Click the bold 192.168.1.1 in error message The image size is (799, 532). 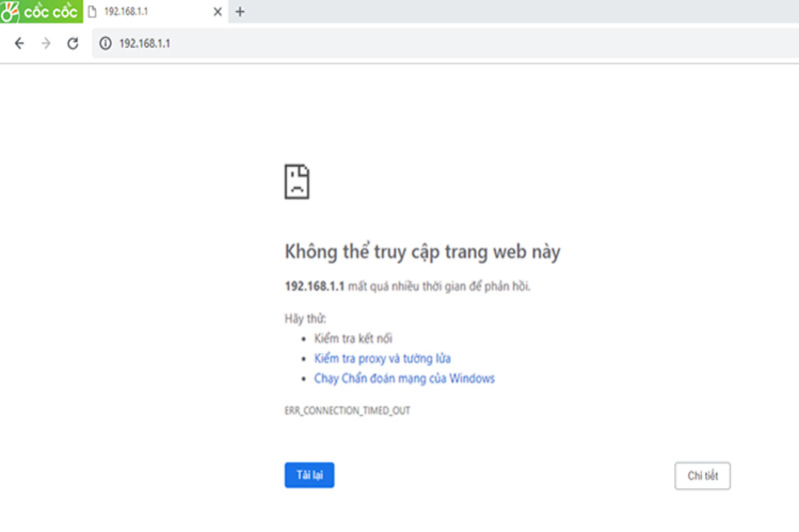click(x=315, y=286)
